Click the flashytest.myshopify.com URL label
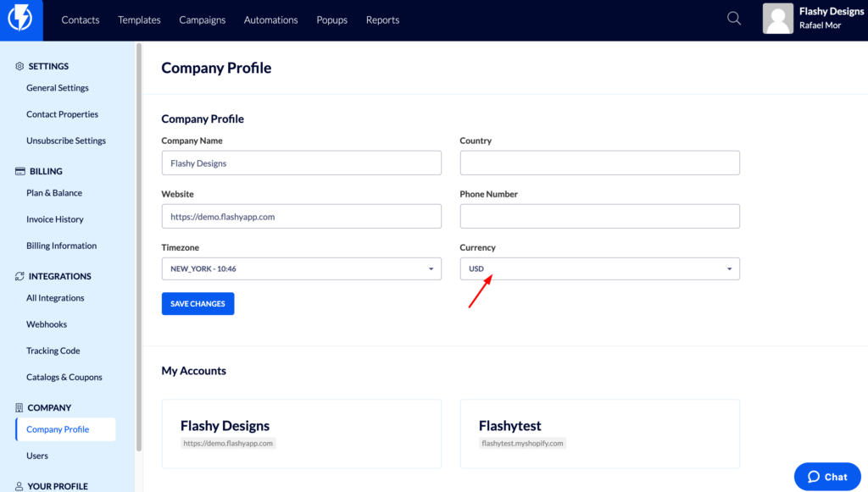This screenshot has height=492, width=868. 522,444
